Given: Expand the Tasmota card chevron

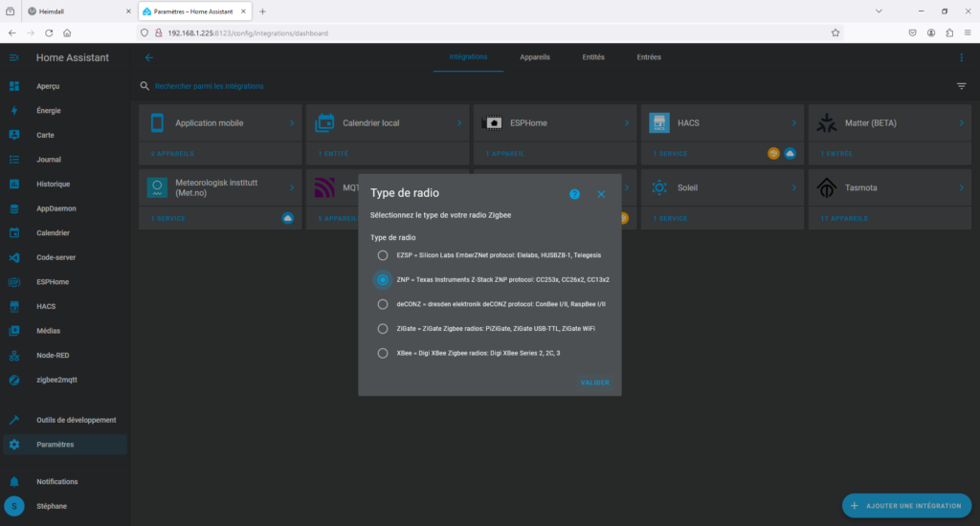Looking at the screenshot, I should (x=961, y=187).
